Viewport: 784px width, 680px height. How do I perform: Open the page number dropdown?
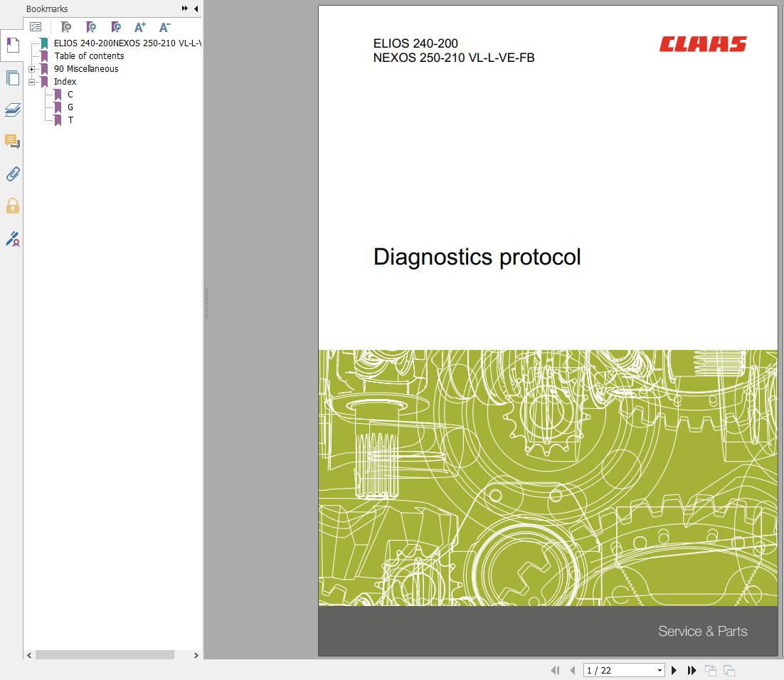(659, 670)
